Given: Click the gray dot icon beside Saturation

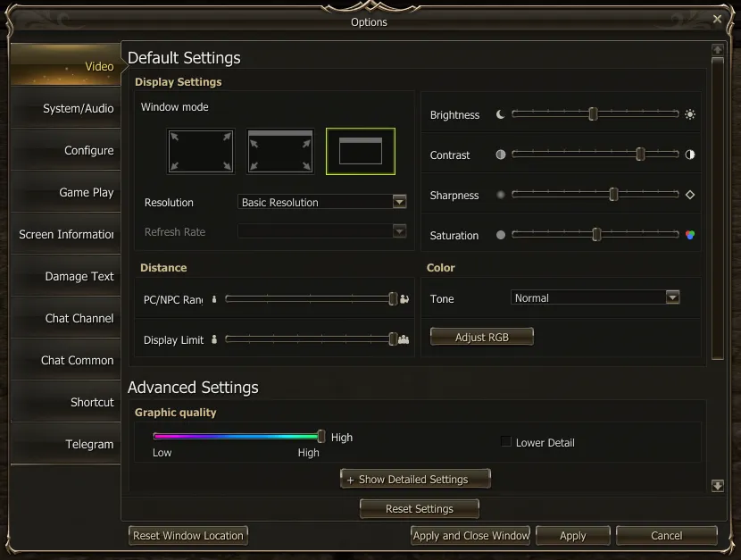Looking at the screenshot, I should pyautogui.click(x=501, y=235).
